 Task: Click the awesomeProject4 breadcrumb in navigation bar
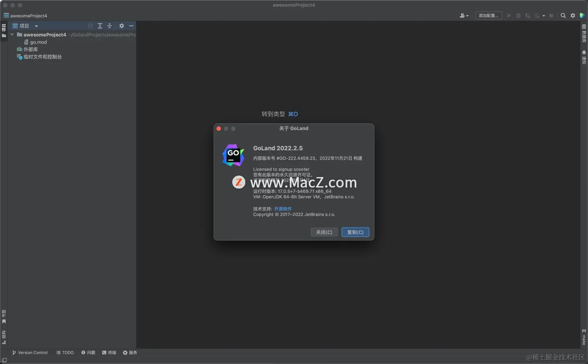[25, 16]
